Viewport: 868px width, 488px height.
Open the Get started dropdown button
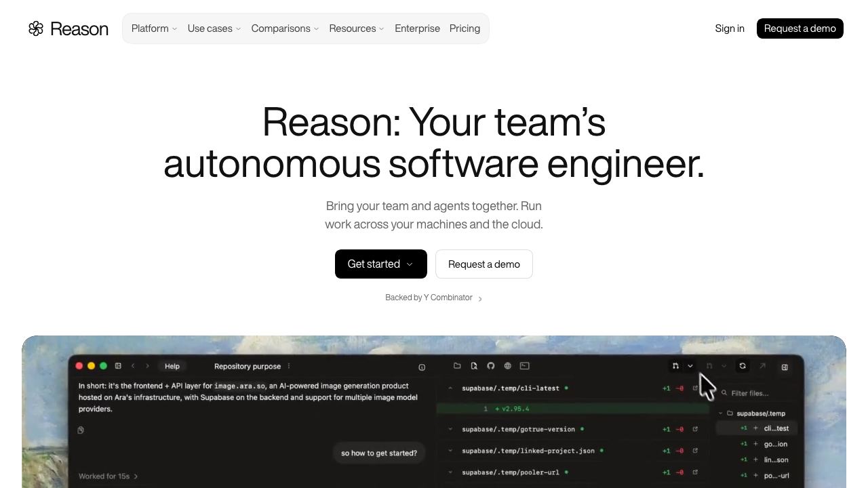[381, 264]
